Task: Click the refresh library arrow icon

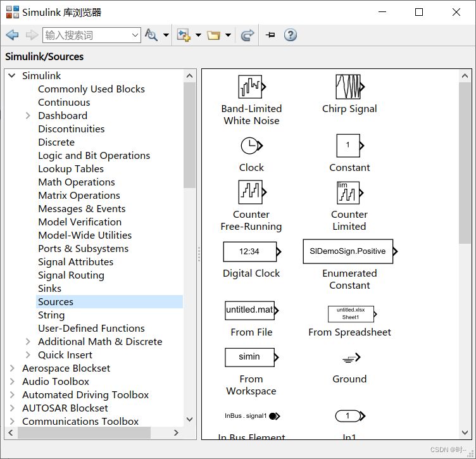Action: pyautogui.click(x=247, y=35)
